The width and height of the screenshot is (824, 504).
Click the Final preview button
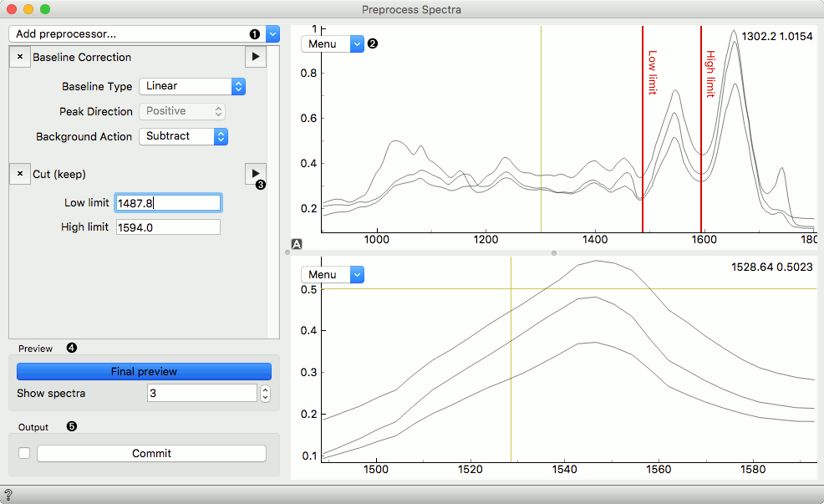[144, 372]
